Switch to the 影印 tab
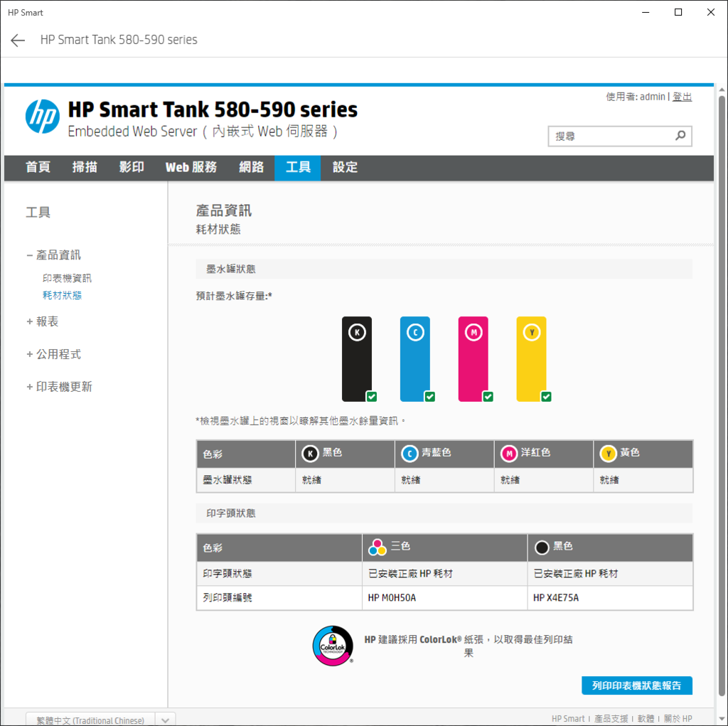 tap(132, 167)
